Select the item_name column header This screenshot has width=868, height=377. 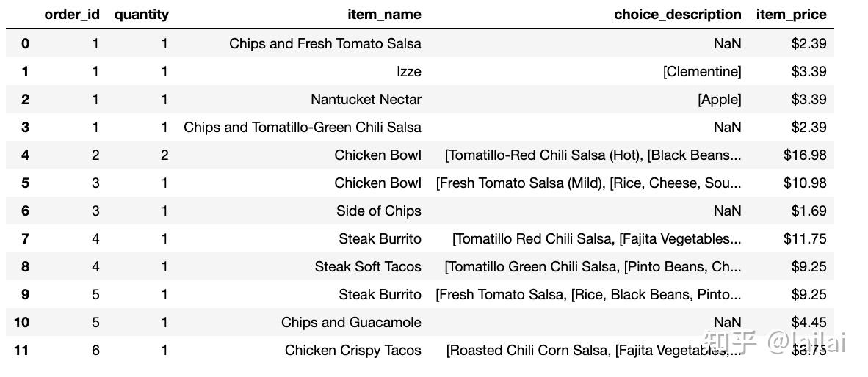click(384, 15)
